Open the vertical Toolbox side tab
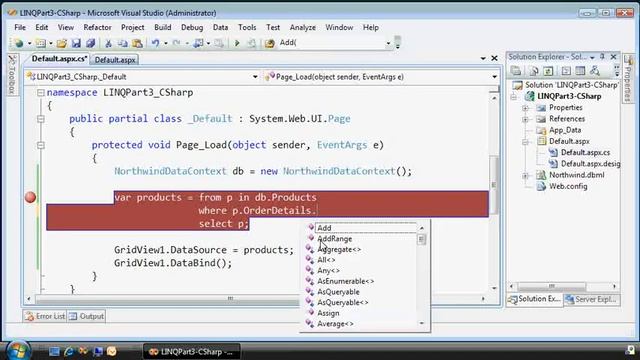 click(x=12, y=75)
